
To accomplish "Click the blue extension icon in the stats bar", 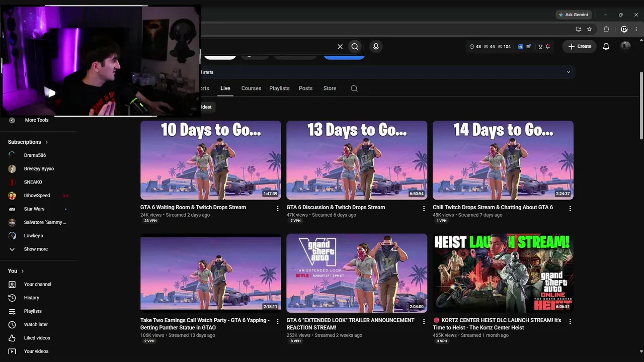I will tap(521, 47).
